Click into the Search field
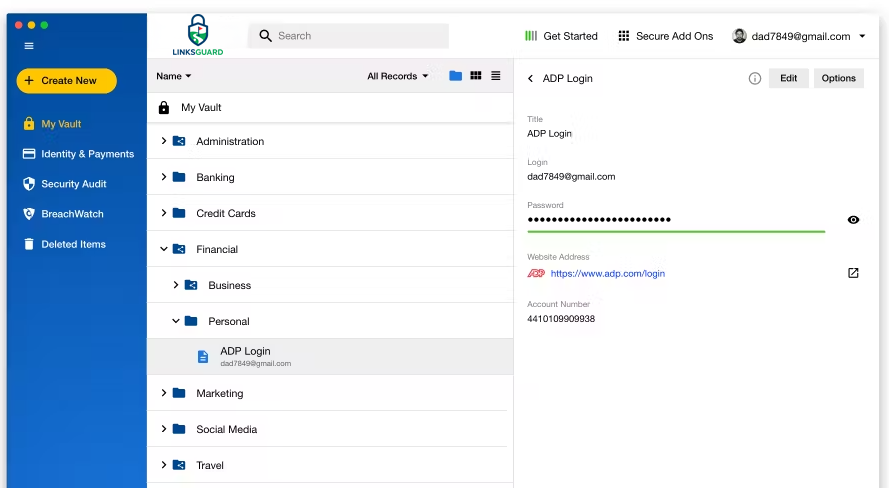 (348, 36)
